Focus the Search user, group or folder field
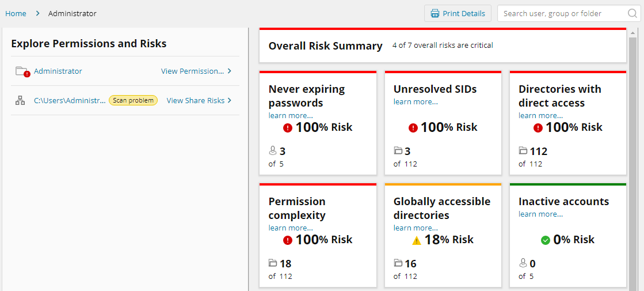644x291 pixels. (x=561, y=13)
